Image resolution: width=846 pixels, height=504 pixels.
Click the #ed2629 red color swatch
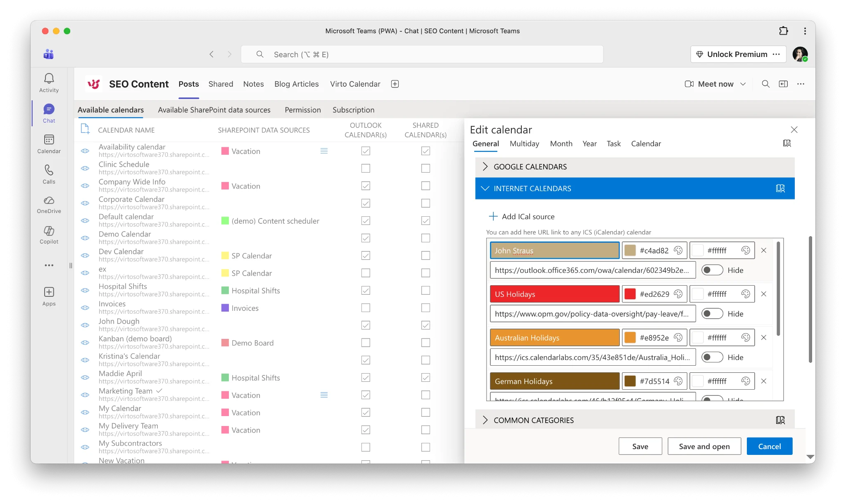click(630, 294)
